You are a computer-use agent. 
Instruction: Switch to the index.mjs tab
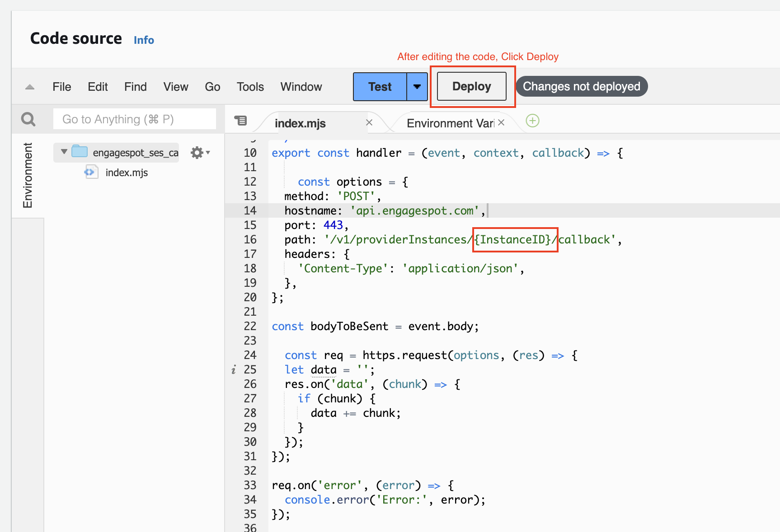(x=300, y=123)
